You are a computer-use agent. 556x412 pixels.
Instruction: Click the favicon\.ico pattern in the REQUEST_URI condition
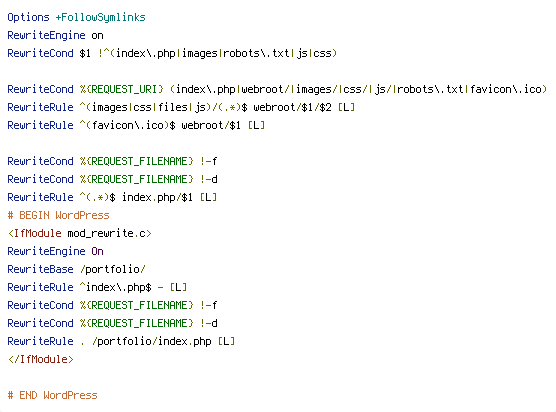[506, 89]
